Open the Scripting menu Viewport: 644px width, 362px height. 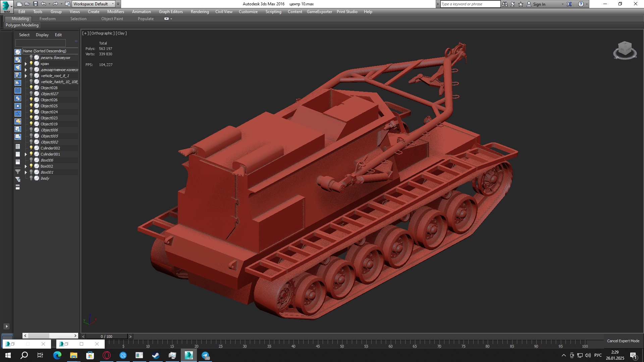coord(273,12)
